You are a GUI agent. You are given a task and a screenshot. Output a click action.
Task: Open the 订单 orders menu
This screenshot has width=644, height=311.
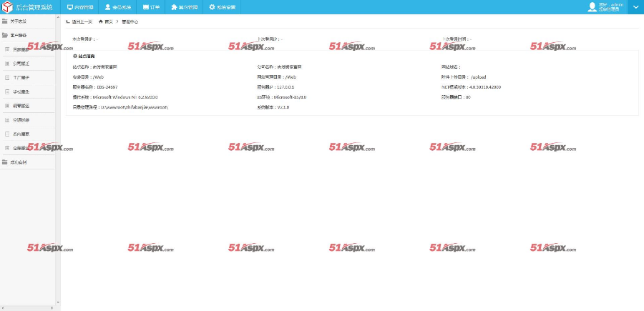pyautogui.click(x=151, y=7)
